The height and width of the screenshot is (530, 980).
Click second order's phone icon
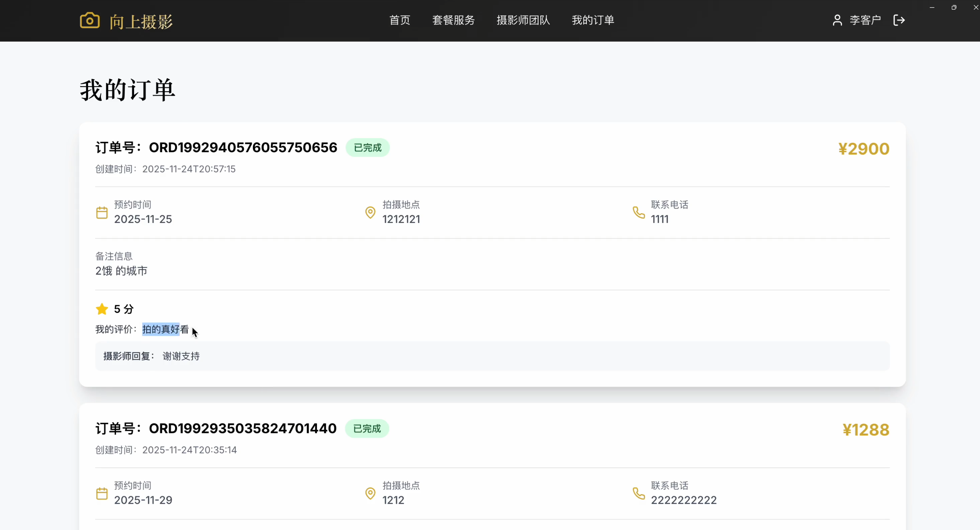click(x=639, y=493)
